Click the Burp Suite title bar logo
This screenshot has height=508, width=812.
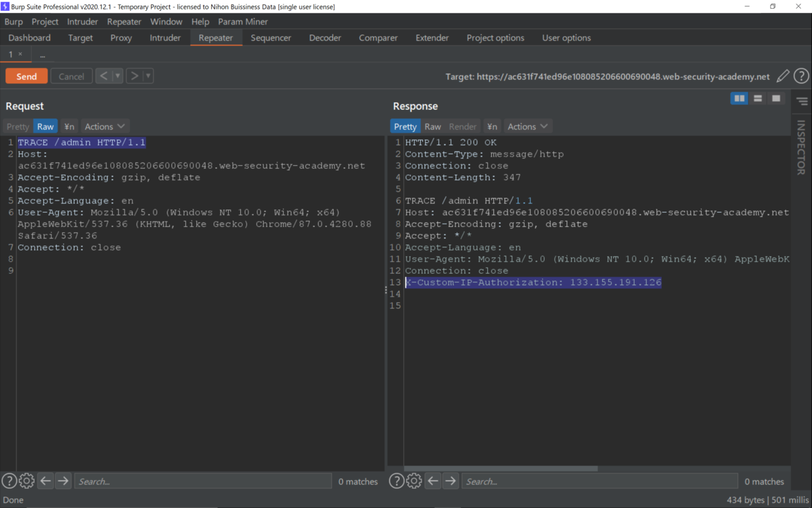tap(6, 7)
